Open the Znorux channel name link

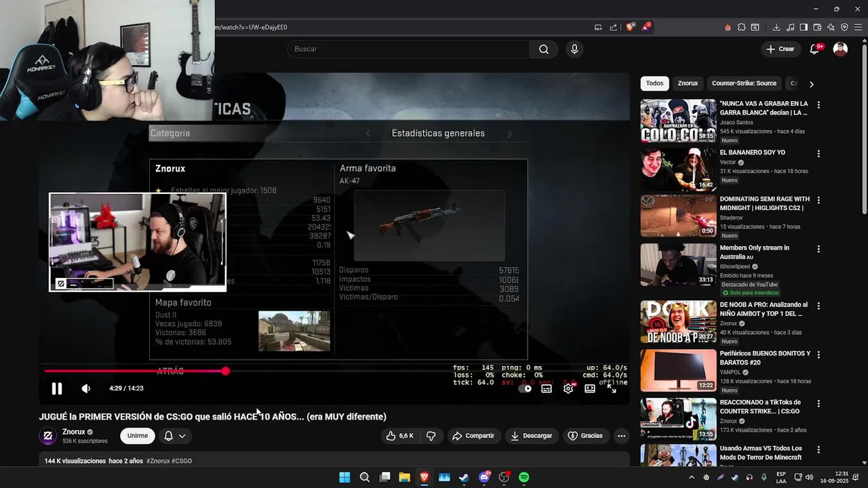click(74, 432)
